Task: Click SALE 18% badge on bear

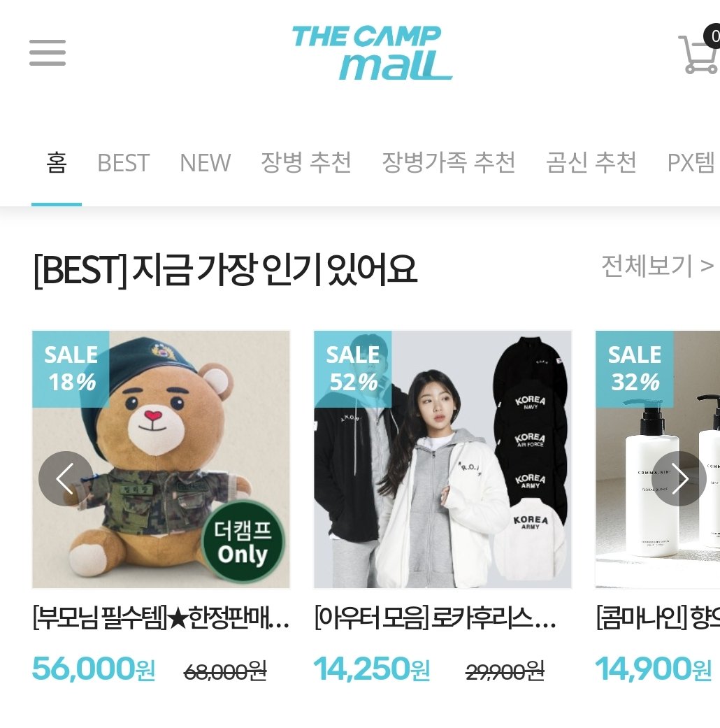Action: (x=71, y=369)
